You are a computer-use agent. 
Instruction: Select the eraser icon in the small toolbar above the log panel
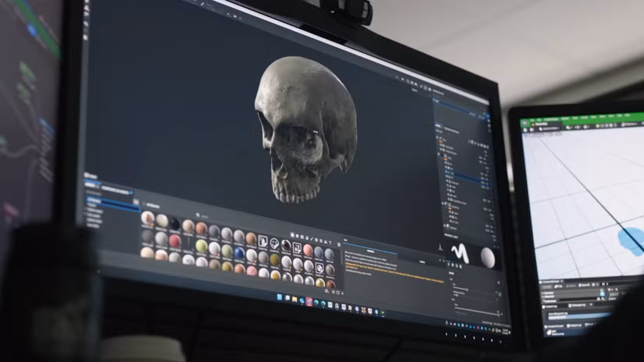317,240
